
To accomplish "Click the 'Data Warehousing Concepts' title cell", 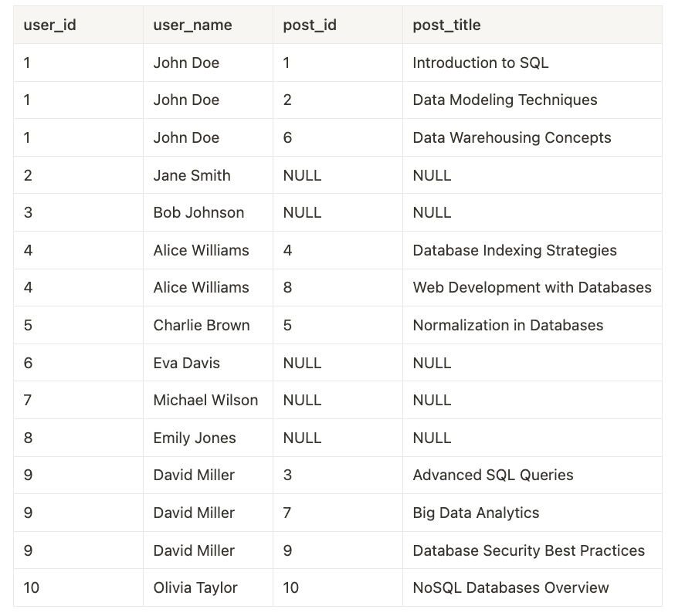I will point(511,137).
